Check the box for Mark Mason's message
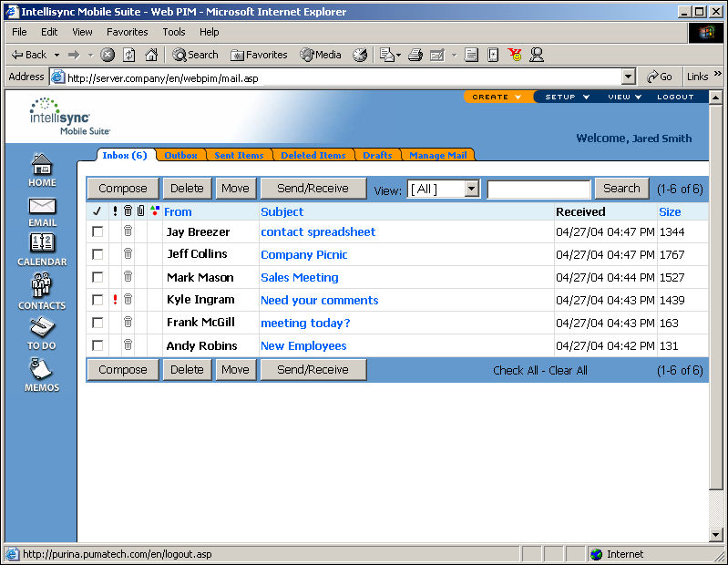The width and height of the screenshot is (728, 565). tap(97, 277)
